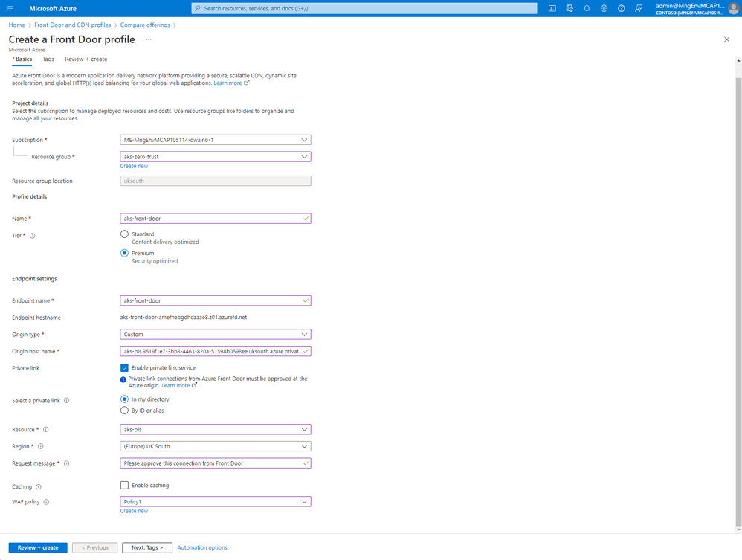
Task: Click the disabled Previous button
Action: (94, 547)
